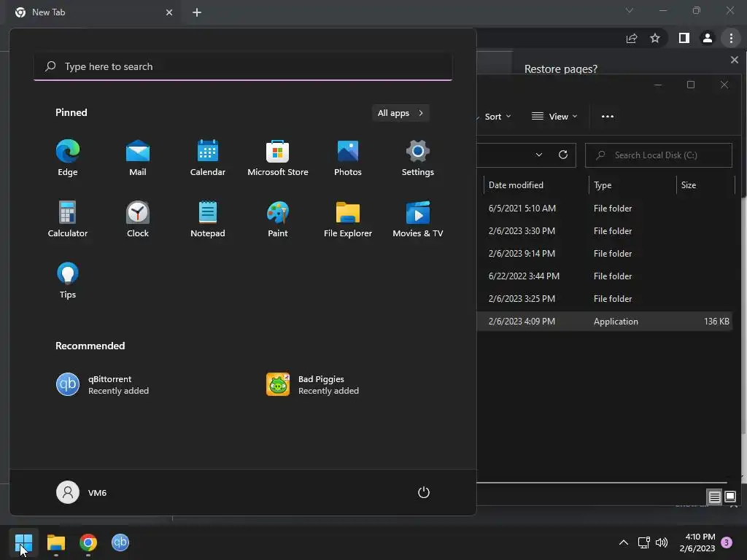Share this page from Chrome toolbar
747x560 pixels.
[x=632, y=38]
